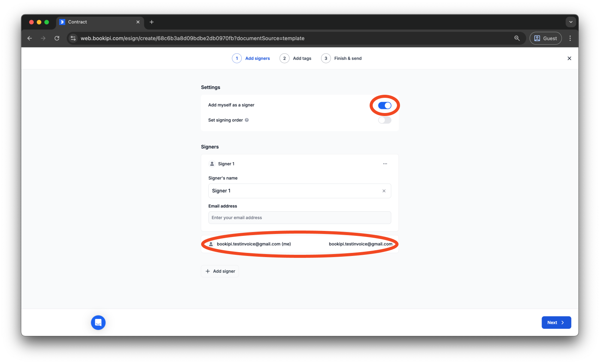Open the three-dot options menu for Signer 1
Screen dimensions: 600x364
point(385,164)
